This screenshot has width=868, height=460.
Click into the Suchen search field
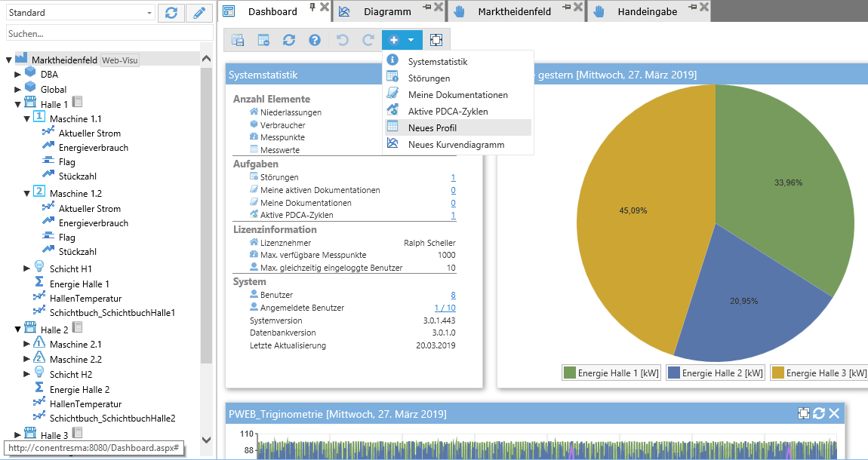(x=106, y=33)
